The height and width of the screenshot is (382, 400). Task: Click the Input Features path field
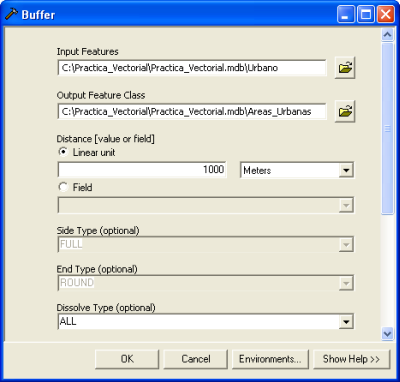pyautogui.click(x=192, y=68)
